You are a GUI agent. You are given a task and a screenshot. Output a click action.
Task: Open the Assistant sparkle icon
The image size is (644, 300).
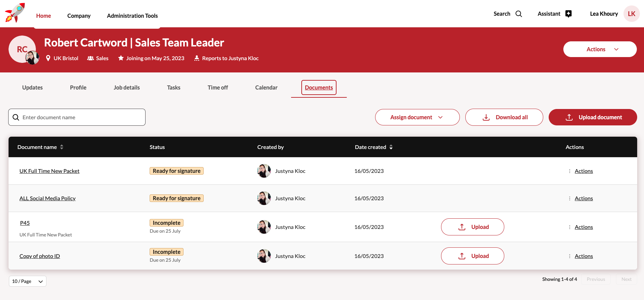(x=568, y=14)
